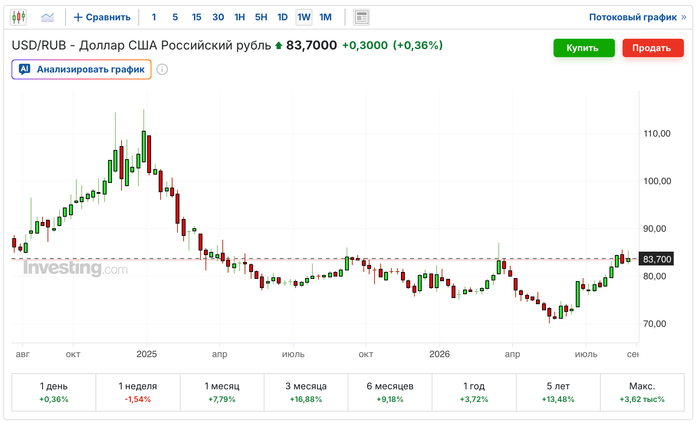Select the 1M timeframe
The width and height of the screenshot is (700, 425).
coord(325,17)
